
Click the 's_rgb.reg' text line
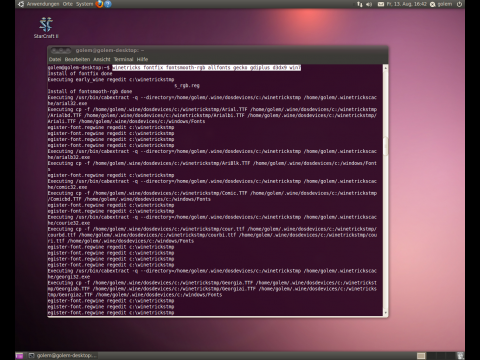tap(187, 86)
